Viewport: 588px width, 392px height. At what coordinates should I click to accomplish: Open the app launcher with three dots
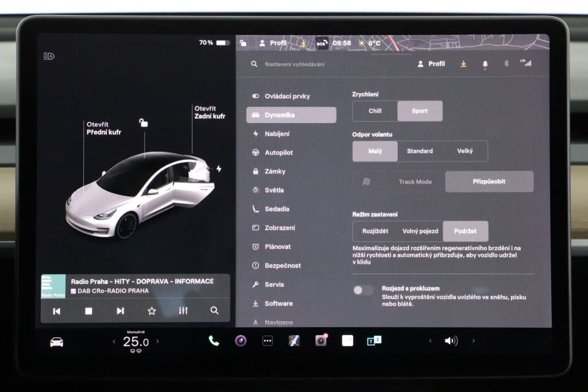pos(266,340)
